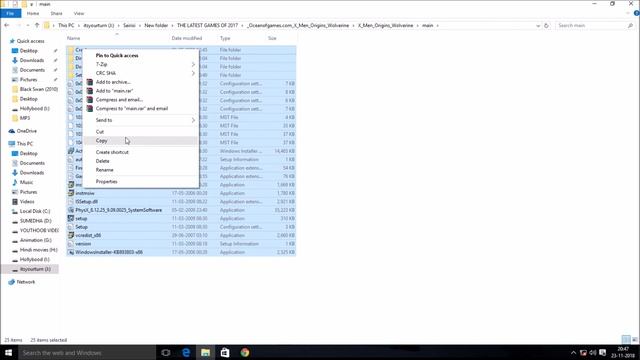Image resolution: width=640 pixels, height=360 pixels.
Task: Open Properties from the context menu
Action: pyautogui.click(x=141, y=182)
